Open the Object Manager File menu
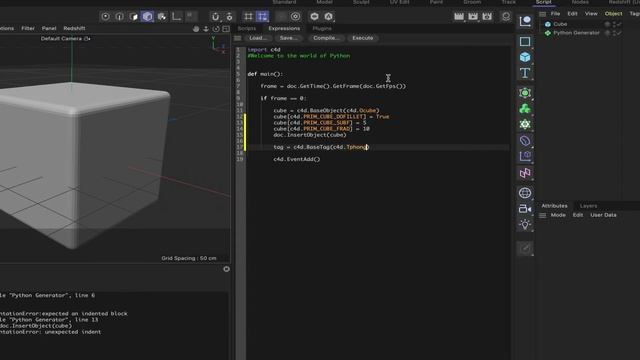The width and height of the screenshot is (640, 360). pos(556,14)
